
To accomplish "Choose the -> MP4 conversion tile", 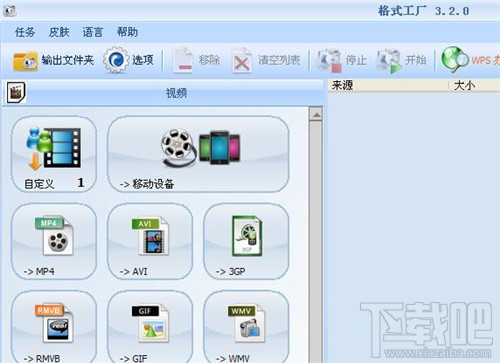I will pos(54,242).
